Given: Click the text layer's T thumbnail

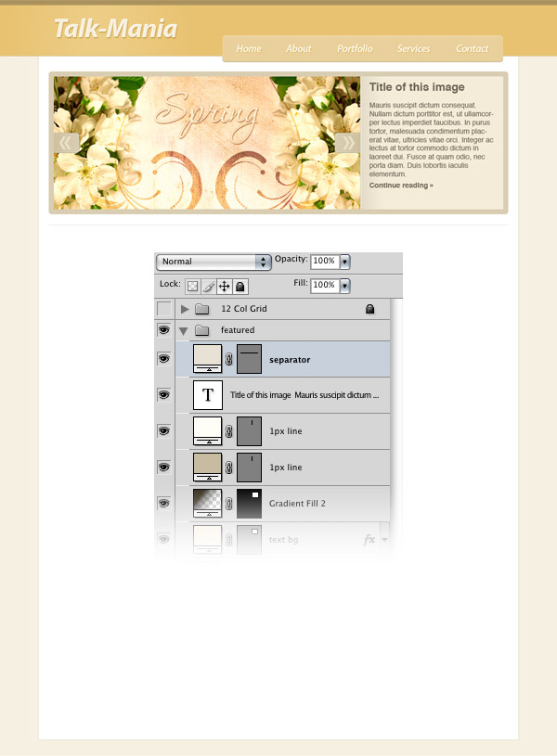Looking at the screenshot, I should [x=208, y=395].
